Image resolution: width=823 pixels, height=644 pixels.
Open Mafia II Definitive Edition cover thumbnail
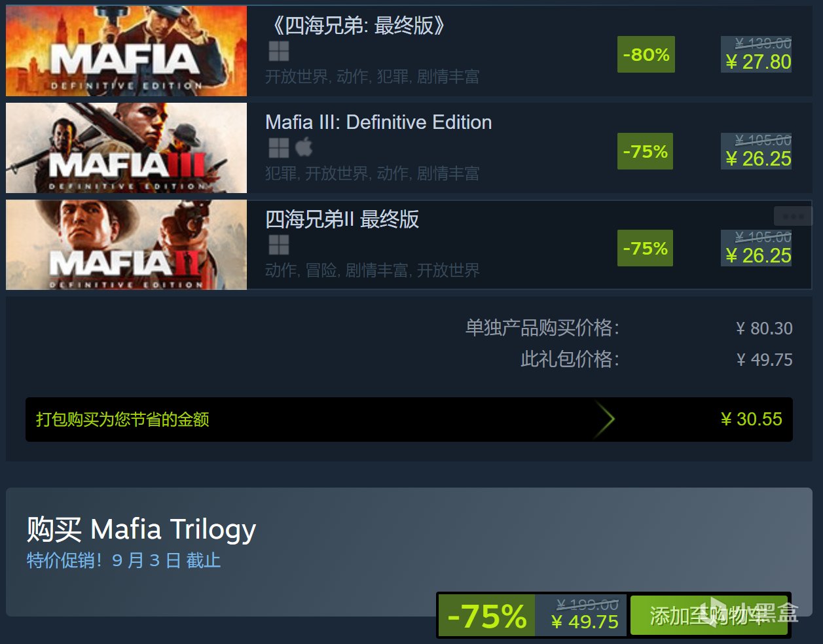[x=126, y=245]
